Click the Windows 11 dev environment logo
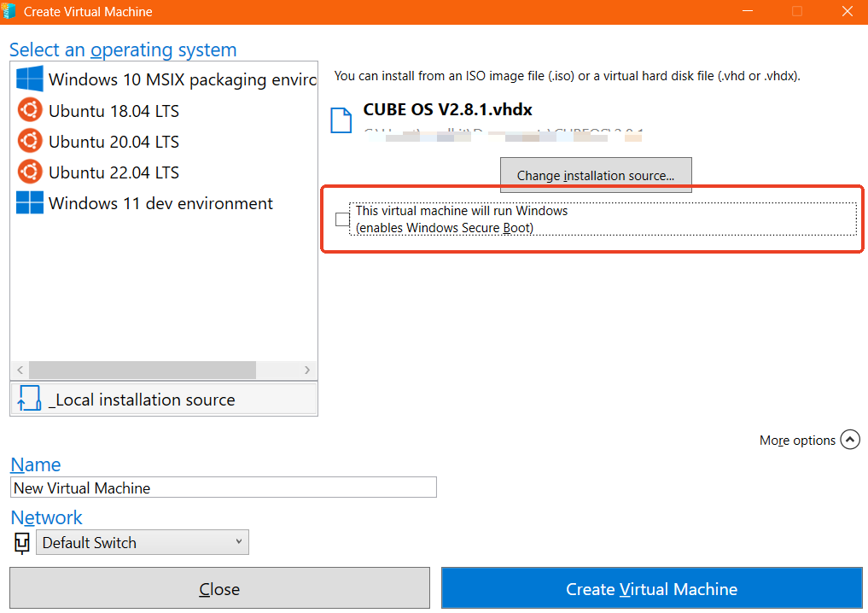 pyautogui.click(x=30, y=203)
